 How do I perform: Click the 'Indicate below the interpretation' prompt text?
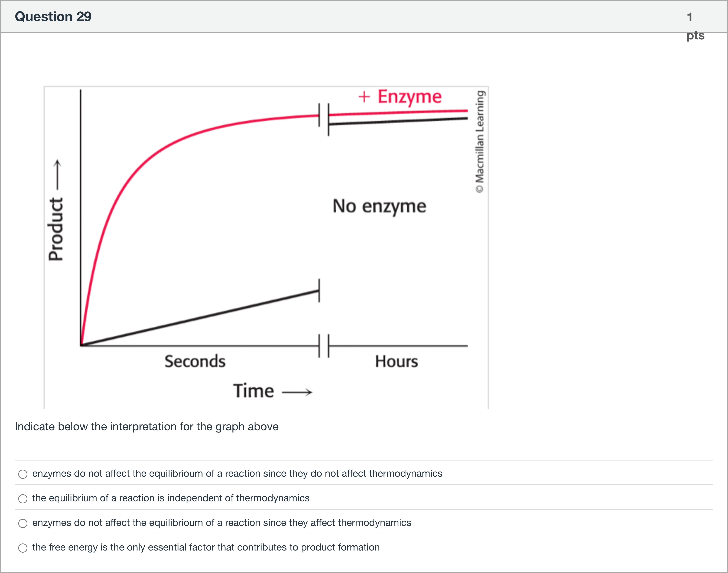[x=147, y=427]
